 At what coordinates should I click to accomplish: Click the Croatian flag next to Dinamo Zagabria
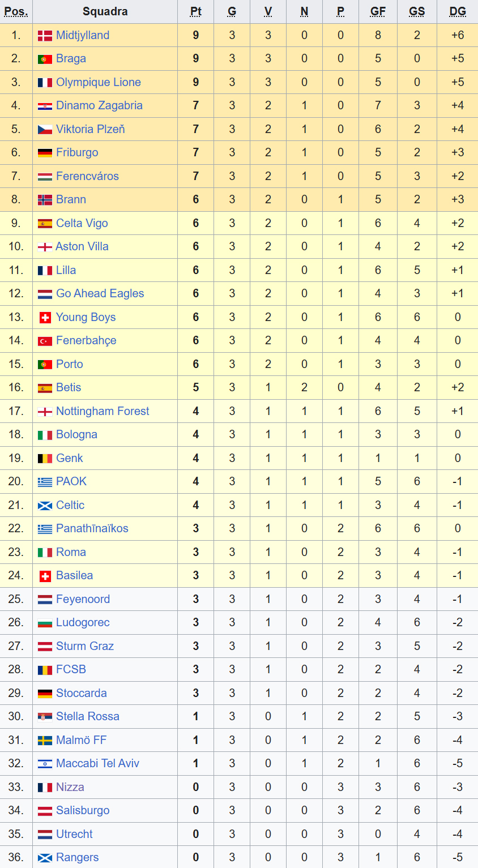point(45,106)
